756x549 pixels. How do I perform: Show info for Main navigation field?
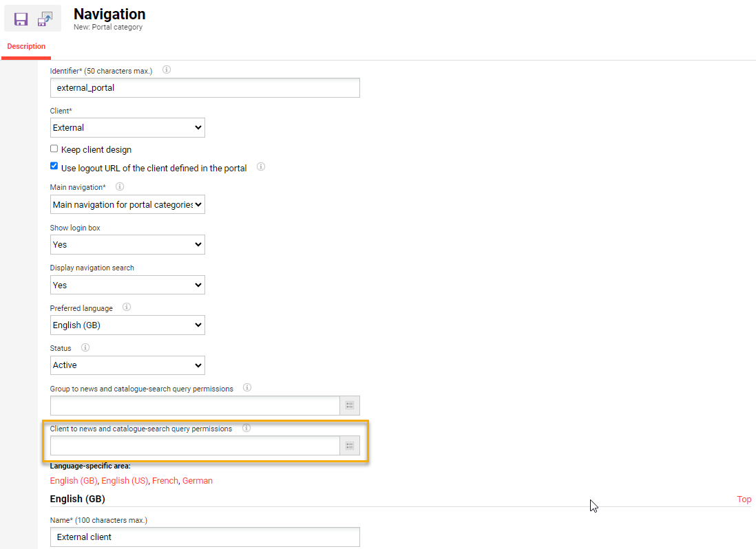[x=120, y=186]
